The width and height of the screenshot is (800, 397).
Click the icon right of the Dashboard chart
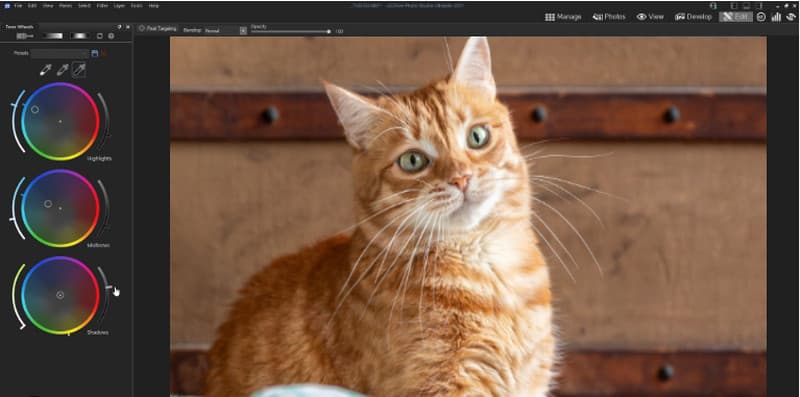click(x=791, y=17)
